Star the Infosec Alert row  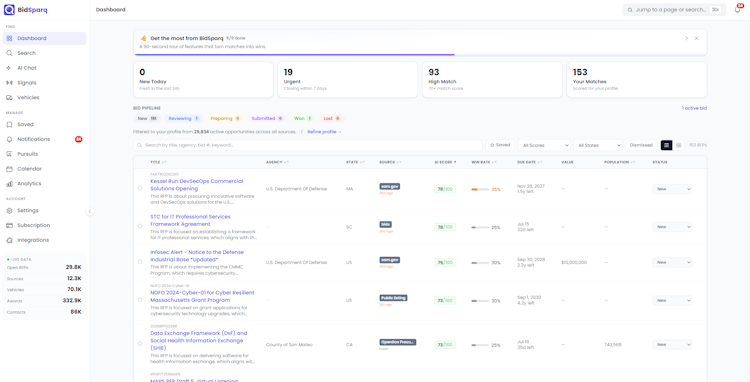pyautogui.click(x=140, y=262)
